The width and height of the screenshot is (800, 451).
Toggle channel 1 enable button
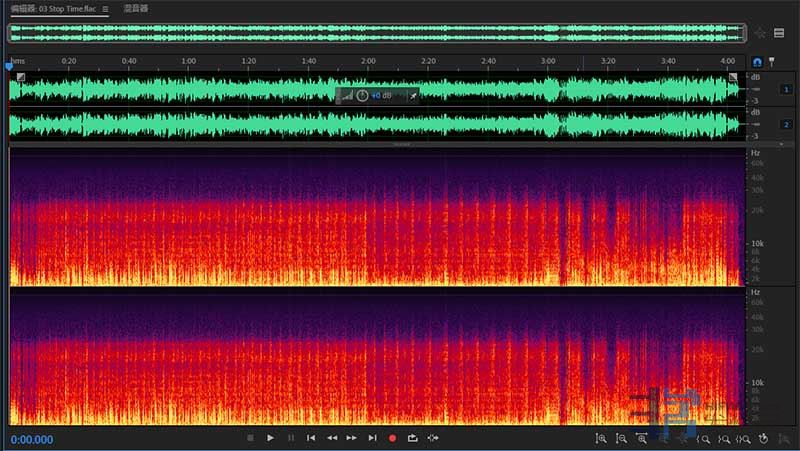pos(786,90)
